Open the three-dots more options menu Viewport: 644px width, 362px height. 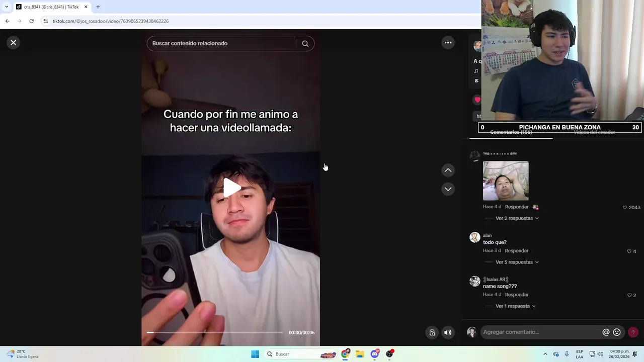point(448,43)
